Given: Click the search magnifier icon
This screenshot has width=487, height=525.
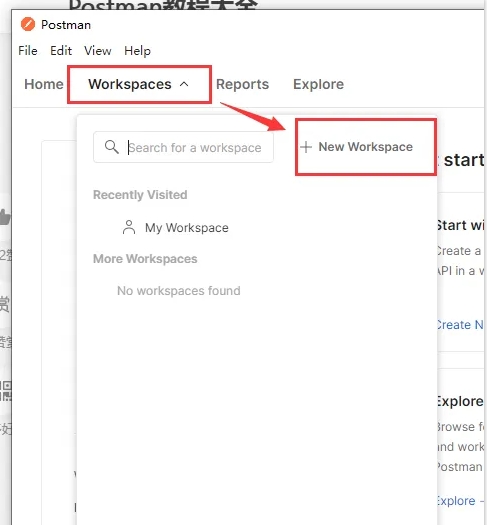Looking at the screenshot, I should coord(111,147).
